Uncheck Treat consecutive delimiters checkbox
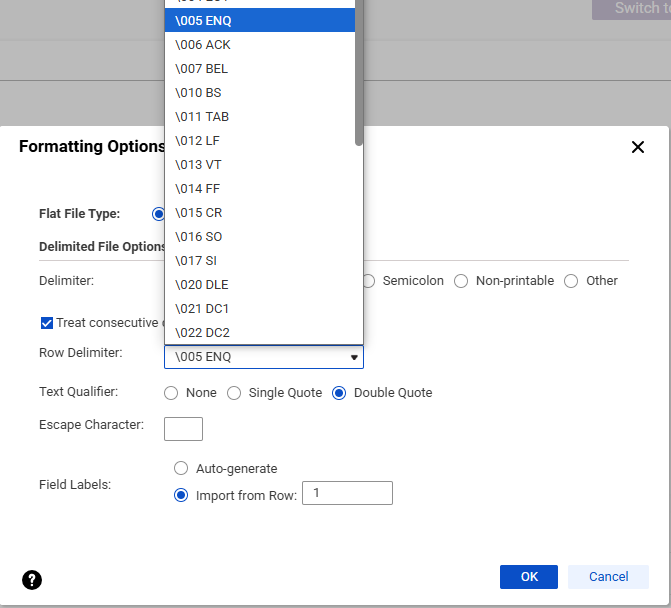The height and width of the screenshot is (608, 671). click(x=47, y=323)
